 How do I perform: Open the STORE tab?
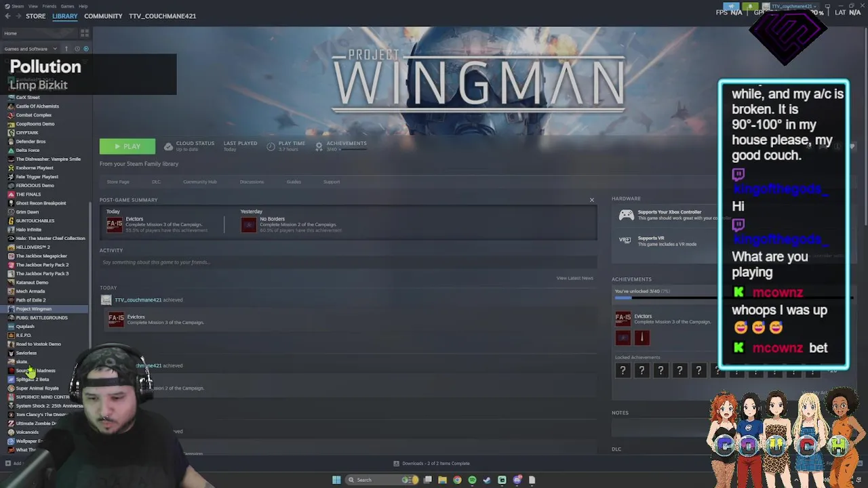(35, 16)
